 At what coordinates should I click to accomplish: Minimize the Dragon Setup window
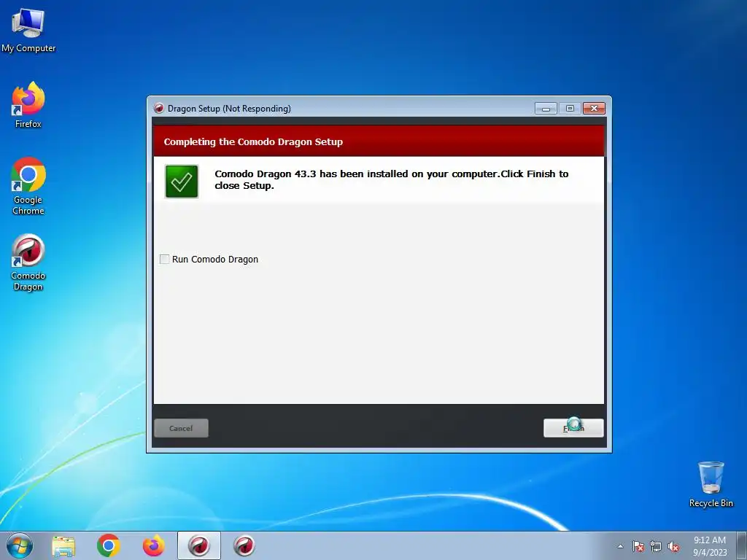coord(546,109)
